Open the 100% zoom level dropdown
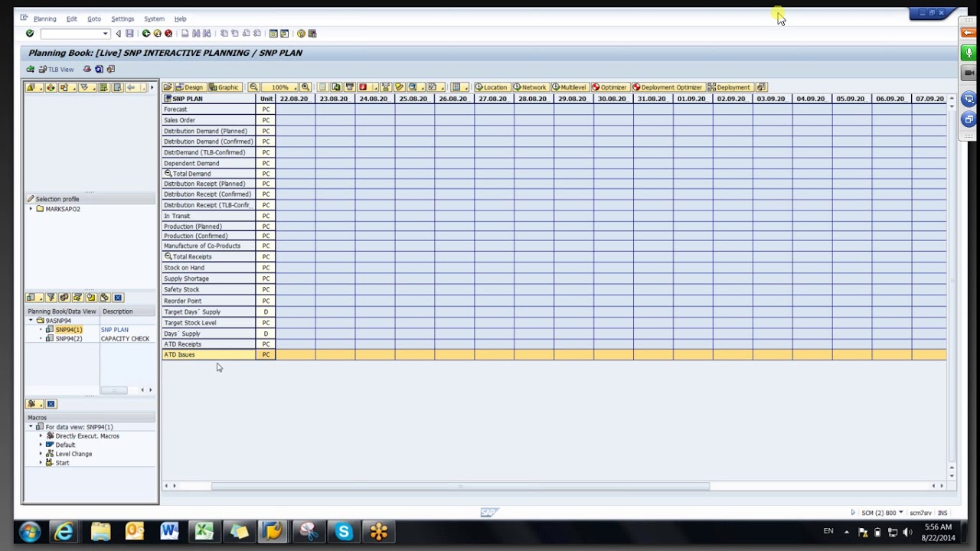 click(x=279, y=87)
